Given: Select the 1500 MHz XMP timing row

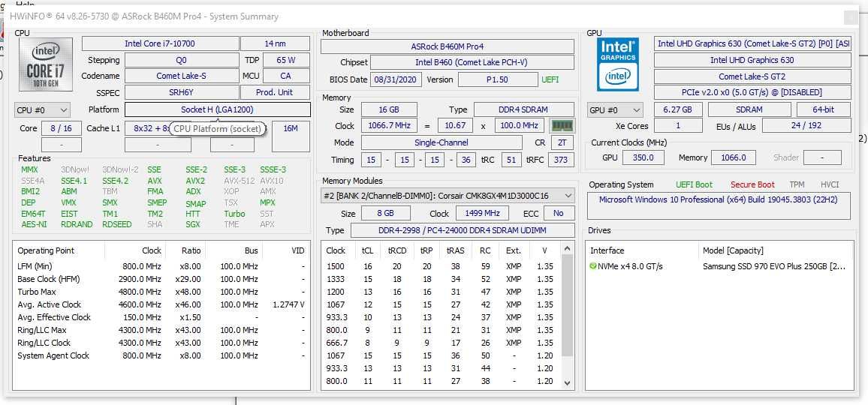Looking at the screenshot, I should pyautogui.click(x=442, y=266).
